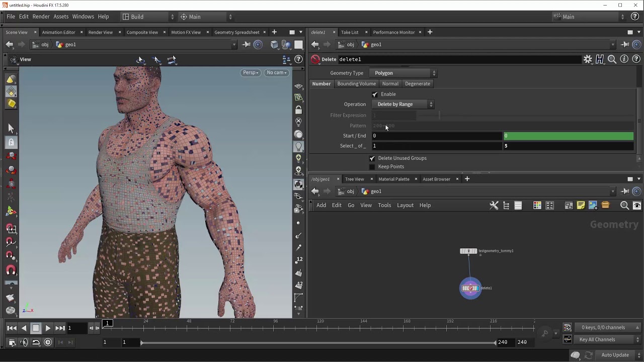
Task: Uncheck Delete Unused Groups
Action: coord(372,158)
